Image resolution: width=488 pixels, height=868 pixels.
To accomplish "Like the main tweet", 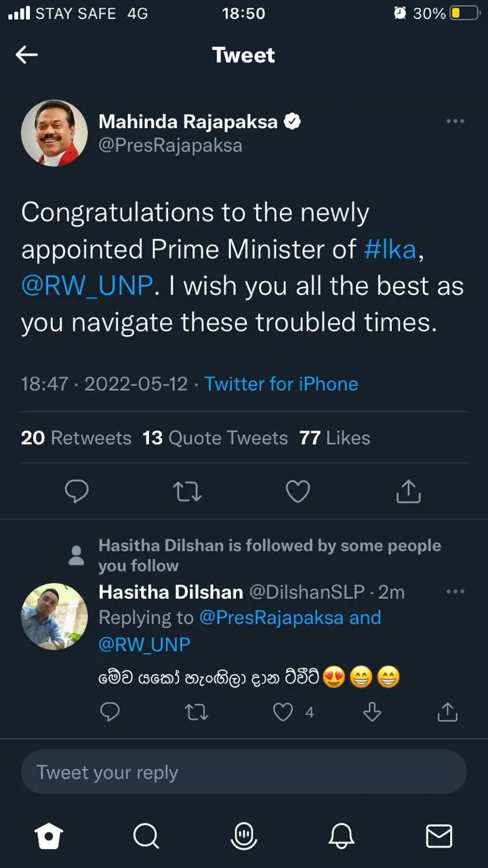I will pyautogui.click(x=298, y=492).
